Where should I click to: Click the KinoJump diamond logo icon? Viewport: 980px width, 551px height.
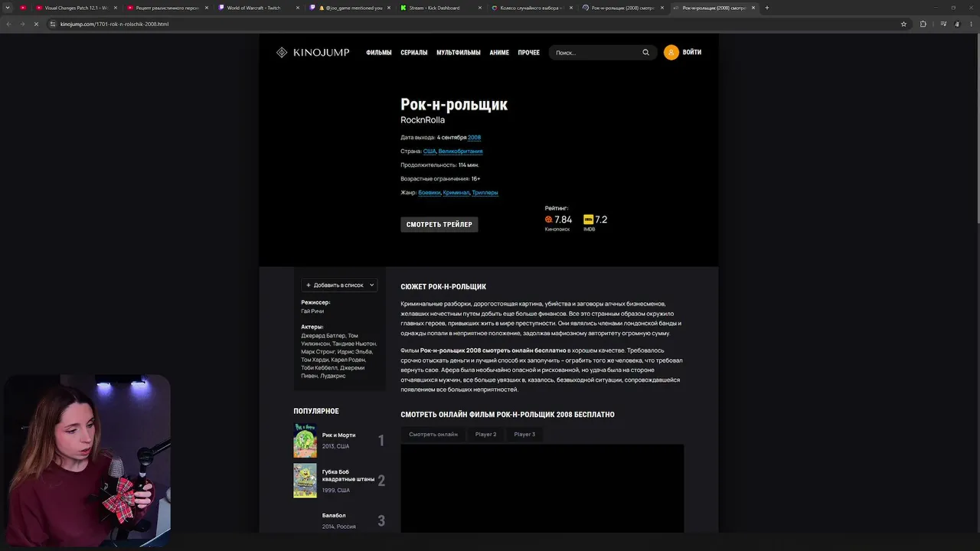coord(282,53)
